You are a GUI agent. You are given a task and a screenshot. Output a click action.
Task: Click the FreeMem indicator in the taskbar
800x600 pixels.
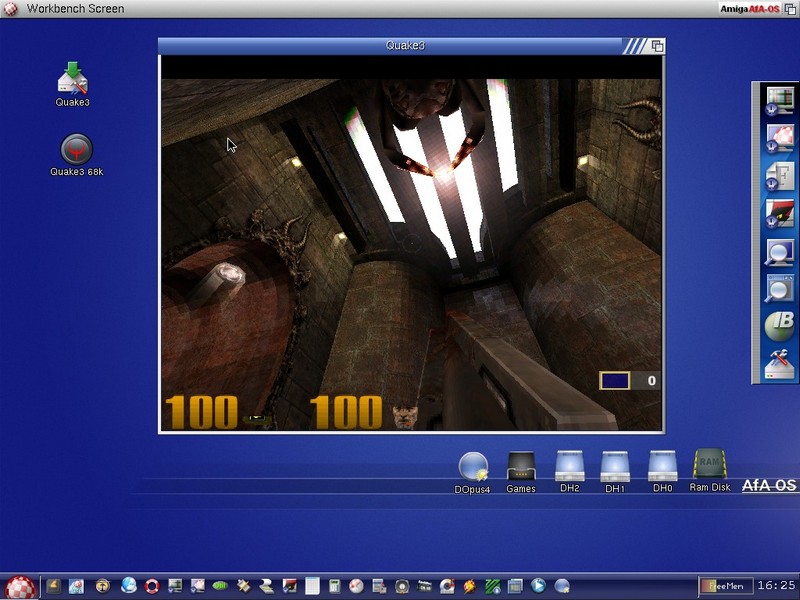click(722, 585)
